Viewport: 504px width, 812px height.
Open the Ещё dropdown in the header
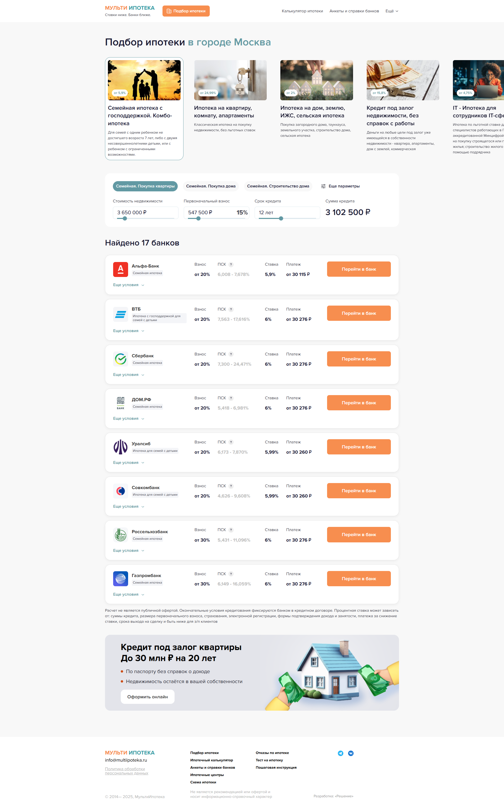pyautogui.click(x=392, y=11)
